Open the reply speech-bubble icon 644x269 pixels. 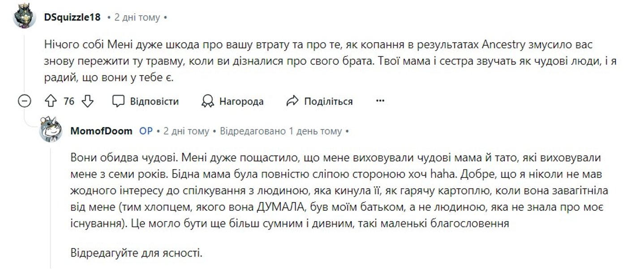point(118,101)
